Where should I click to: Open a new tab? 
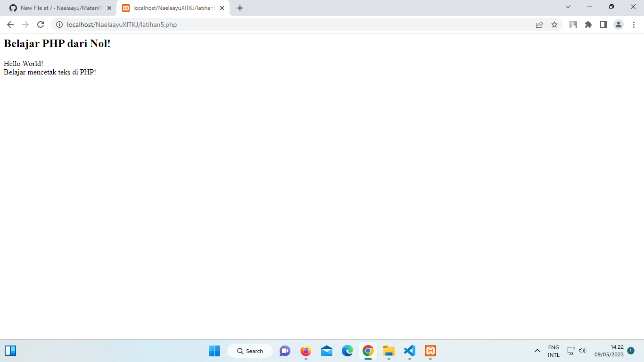pyautogui.click(x=240, y=8)
